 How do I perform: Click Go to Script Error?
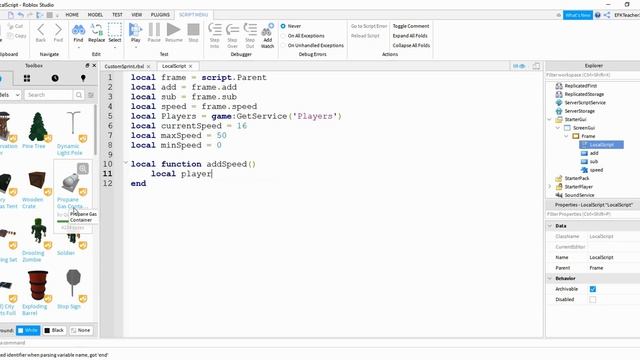369,26
